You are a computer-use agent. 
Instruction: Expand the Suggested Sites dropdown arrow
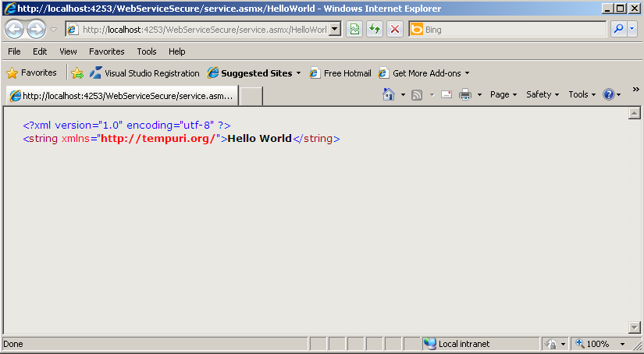point(299,73)
